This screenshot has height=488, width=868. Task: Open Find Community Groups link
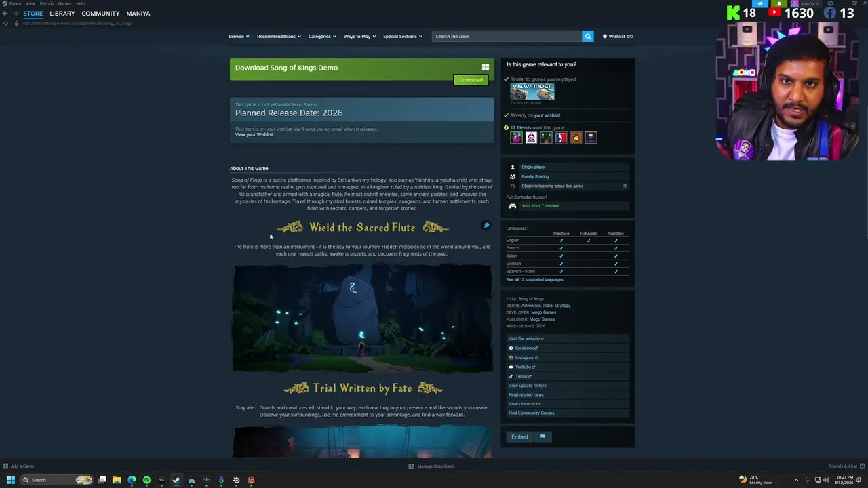(x=532, y=413)
